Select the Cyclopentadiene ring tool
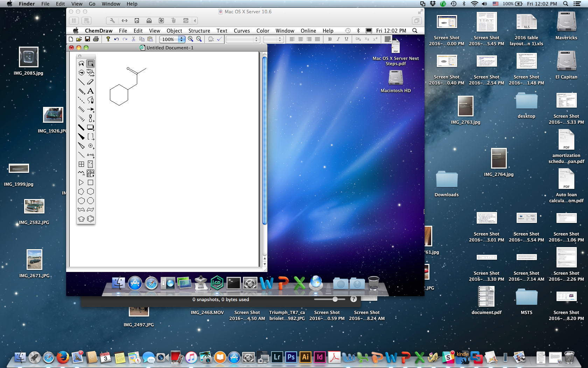The height and width of the screenshot is (368, 588). [x=81, y=219]
